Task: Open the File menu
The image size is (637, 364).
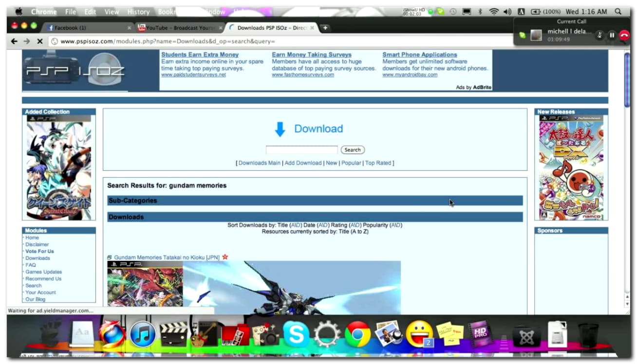Action: [x=71, y=12]
